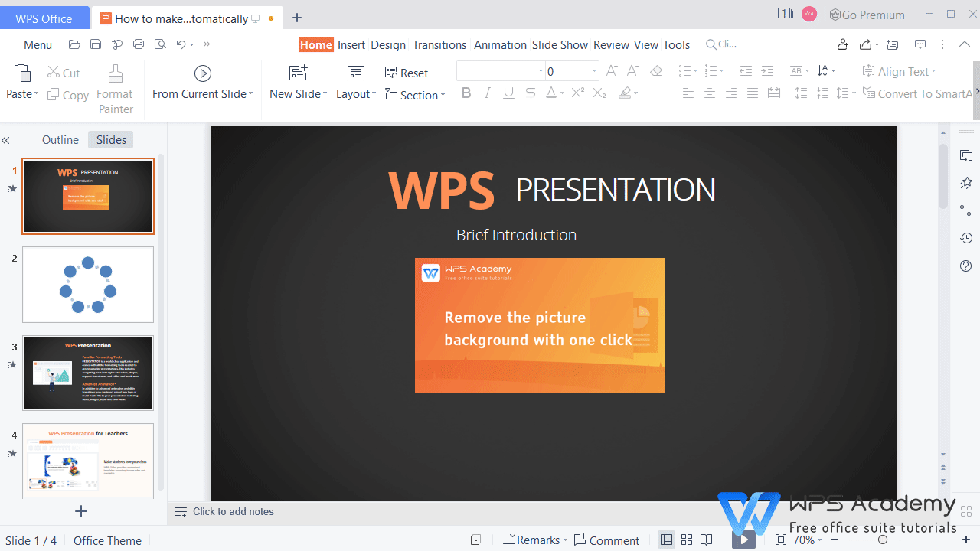Image resolution: width=980 pixels, height=551 pixels.
Task: Click the Layout icon
Action: 356,73
